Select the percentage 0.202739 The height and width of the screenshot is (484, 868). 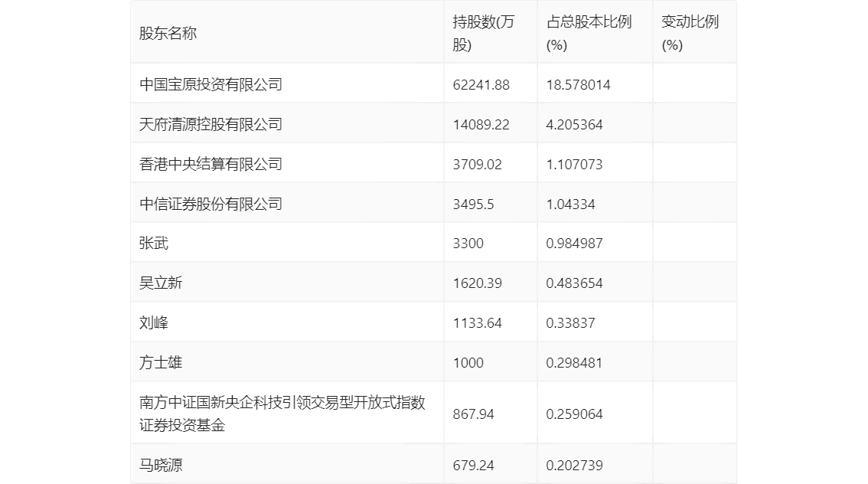click(x=574, y=466)
